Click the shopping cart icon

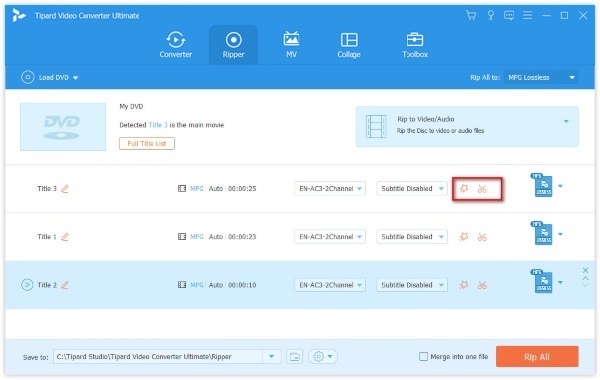pos(471,15)
